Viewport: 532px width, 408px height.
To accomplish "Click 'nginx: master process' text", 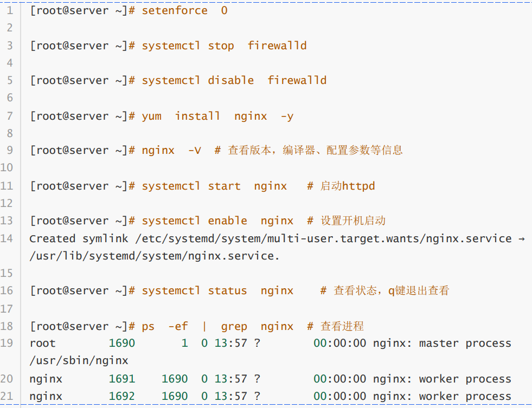I will point(442,344).
